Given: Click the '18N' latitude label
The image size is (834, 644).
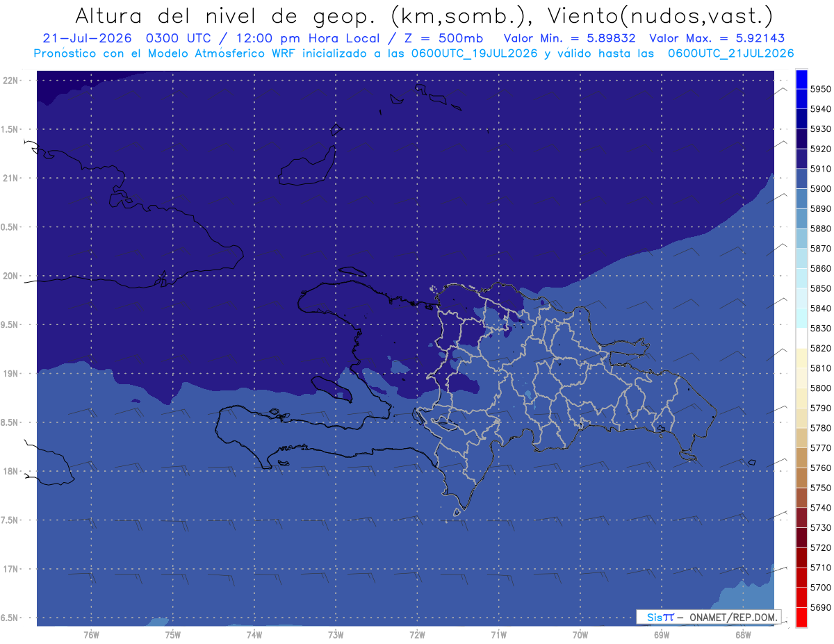Looking at the screenshot, I should point(10,472).
